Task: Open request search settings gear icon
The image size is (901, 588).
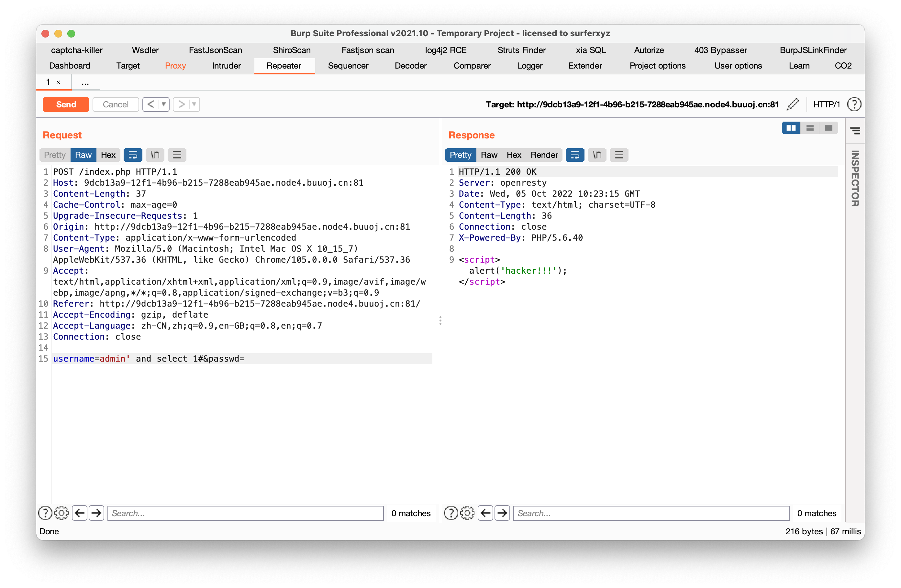Action: (61, 513)
